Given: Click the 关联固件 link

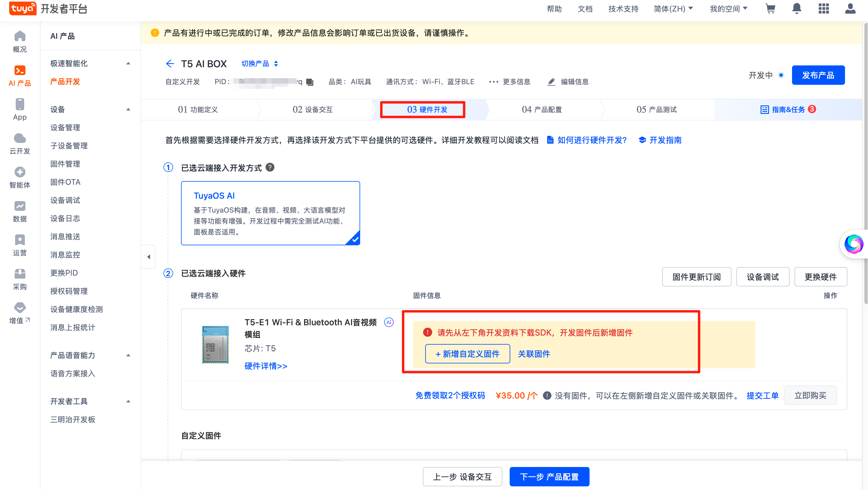Looking at the screenshot, I should click(534, 354).
